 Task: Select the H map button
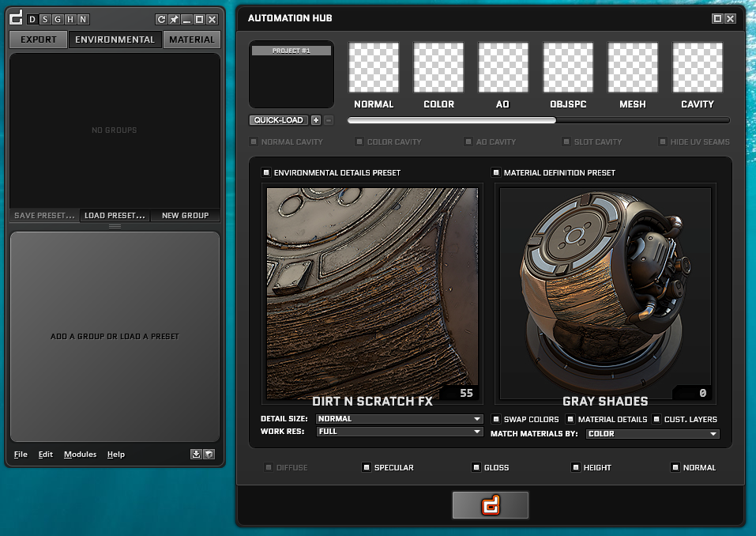[x=70, y=19]
